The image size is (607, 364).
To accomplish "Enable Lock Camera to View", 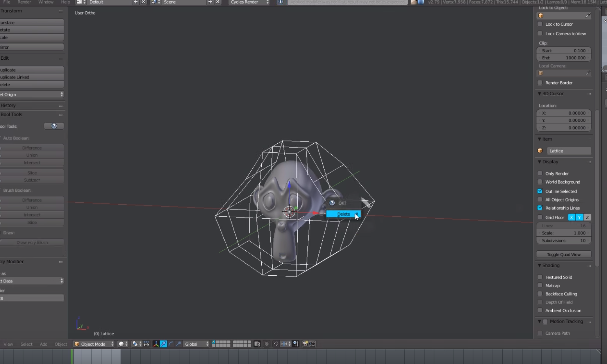I will tap(540, 34).
